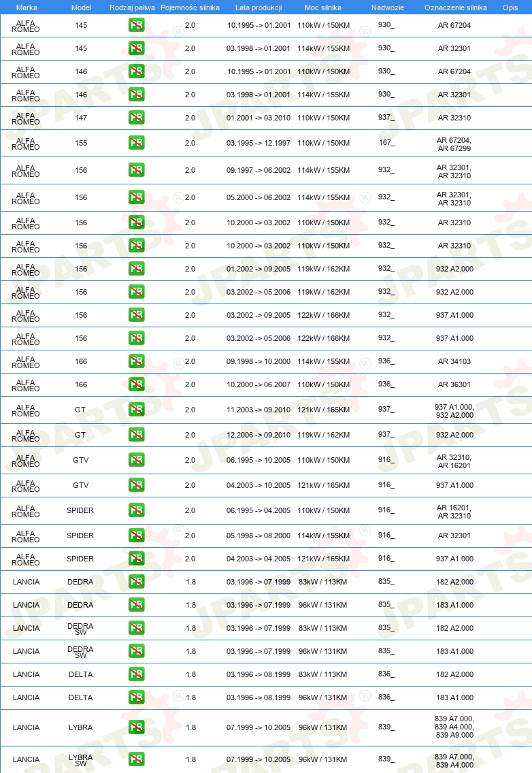Select fuel icon in GTV 110kW row
This screenshot has height=773, width=532.
coord(137,460)
